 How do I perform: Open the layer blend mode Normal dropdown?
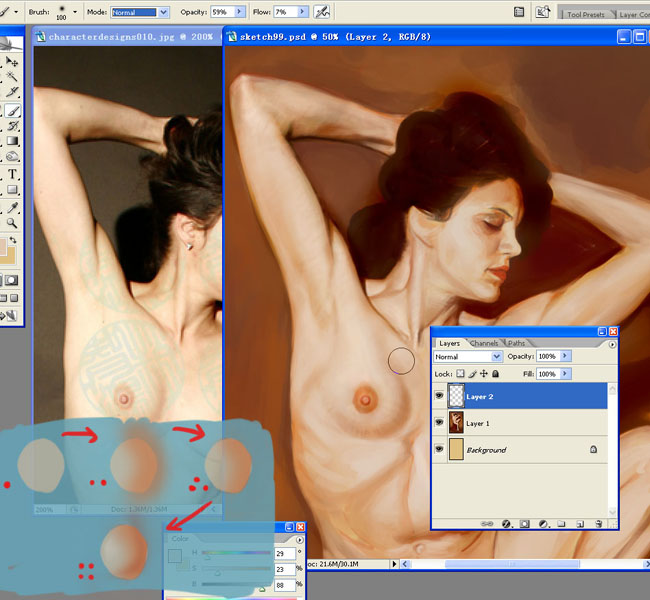[x=468, y=357]
